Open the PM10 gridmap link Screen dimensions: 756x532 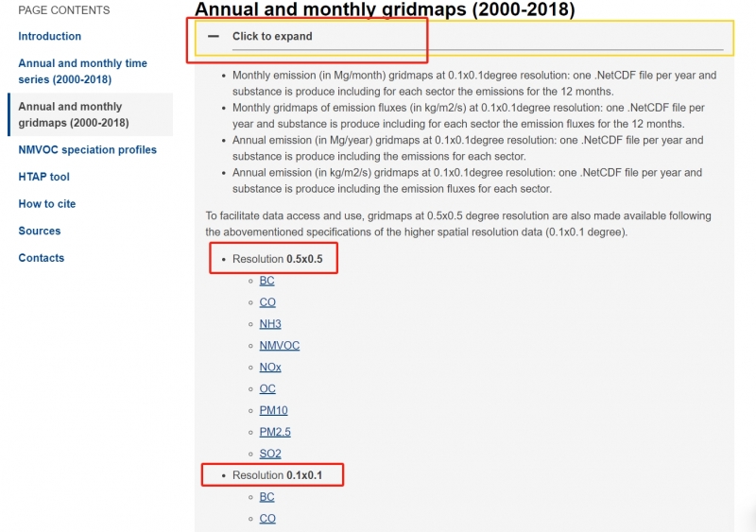273,410
